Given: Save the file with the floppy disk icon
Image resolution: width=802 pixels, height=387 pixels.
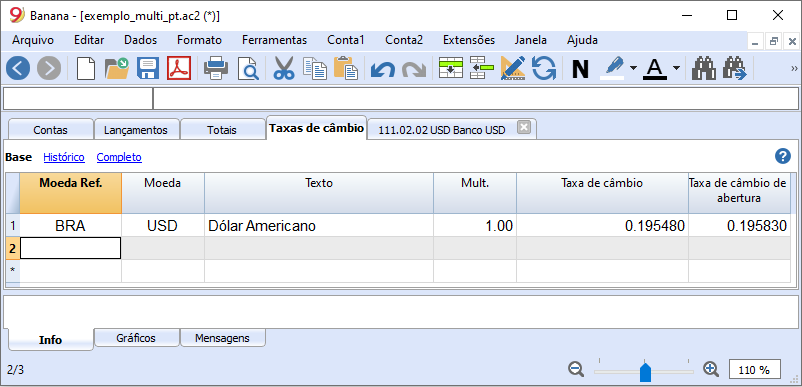Looking at the screenshot, I should (x=148, y=68).
